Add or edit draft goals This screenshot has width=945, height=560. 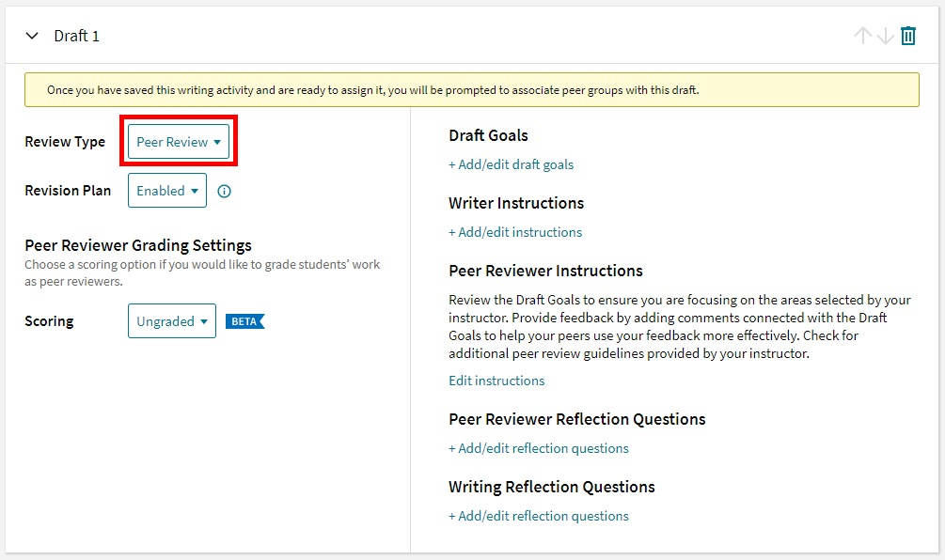(512, 164)
